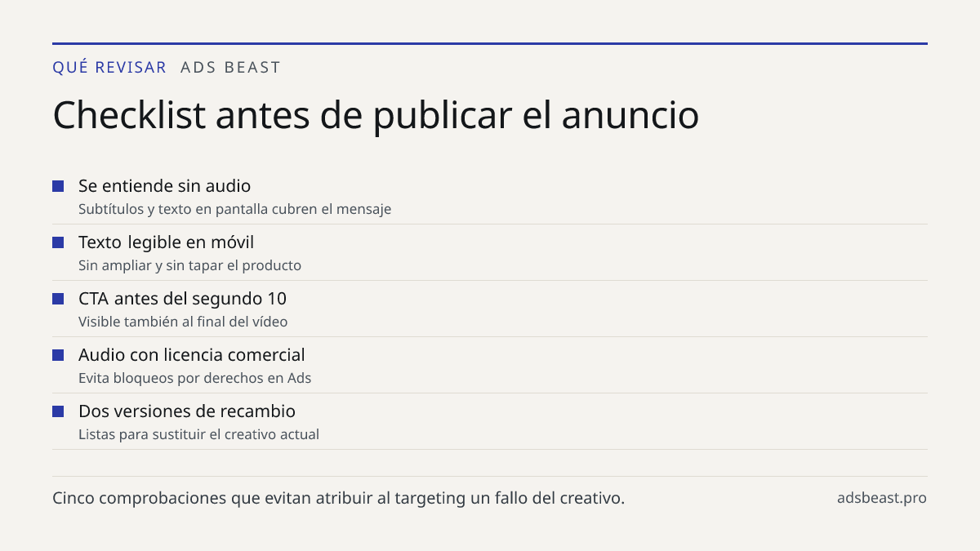
Task: Click the blue bullet beside 'Texto legible en móvil'
Action: (58, 242)
